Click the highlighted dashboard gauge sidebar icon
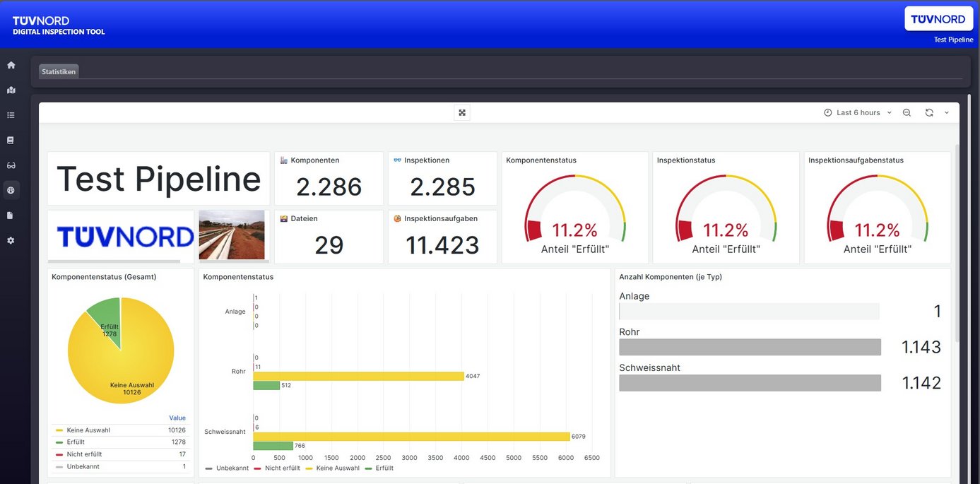The image size is (980, 484). [11, 189]
